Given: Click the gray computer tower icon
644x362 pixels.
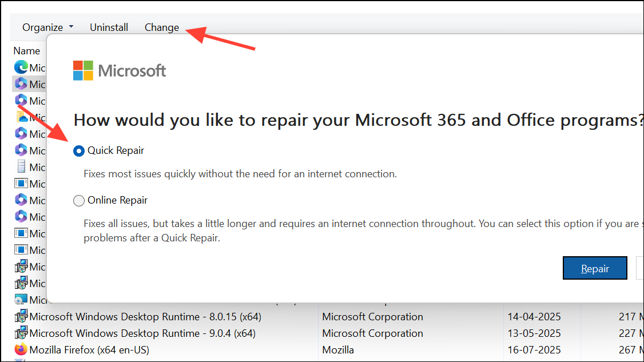Looking at the screenshot, I should point(21,167).
